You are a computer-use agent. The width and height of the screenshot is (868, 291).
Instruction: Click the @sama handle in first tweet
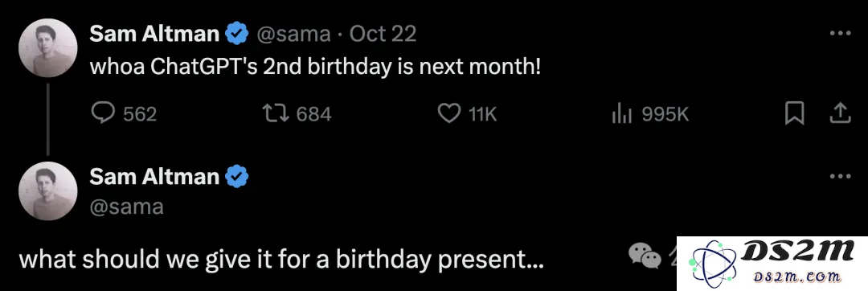point(293,35)
